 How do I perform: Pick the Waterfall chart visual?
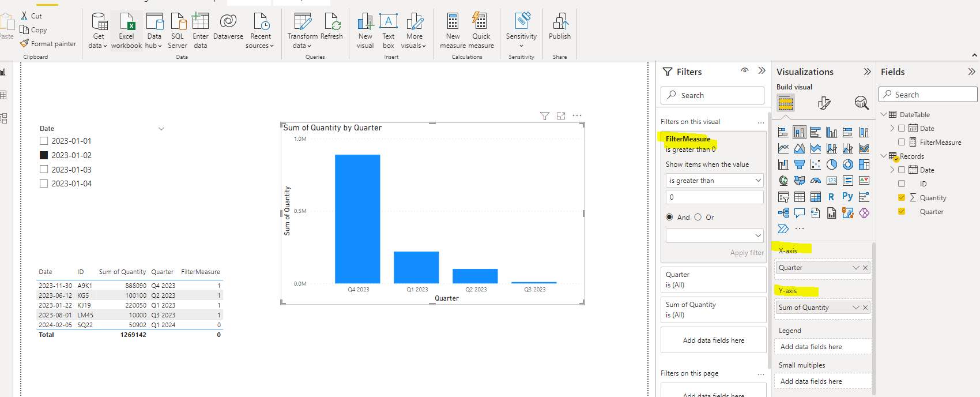pos(783,164)
